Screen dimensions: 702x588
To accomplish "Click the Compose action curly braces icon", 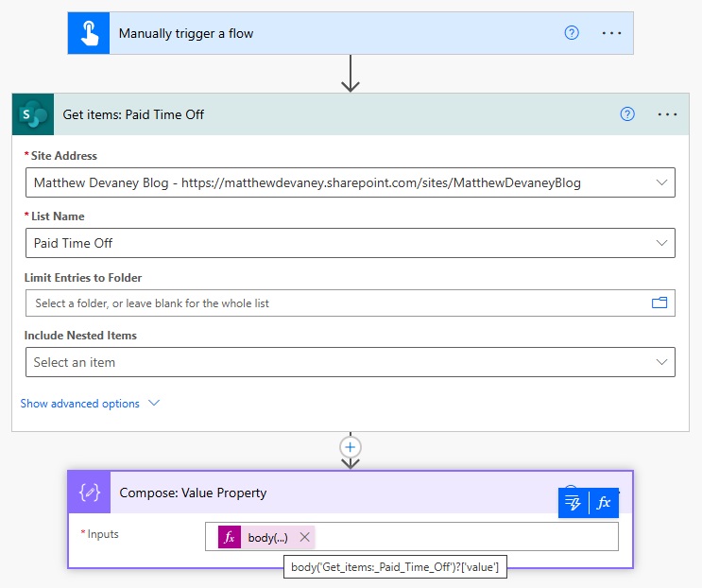I will point(90,493).
